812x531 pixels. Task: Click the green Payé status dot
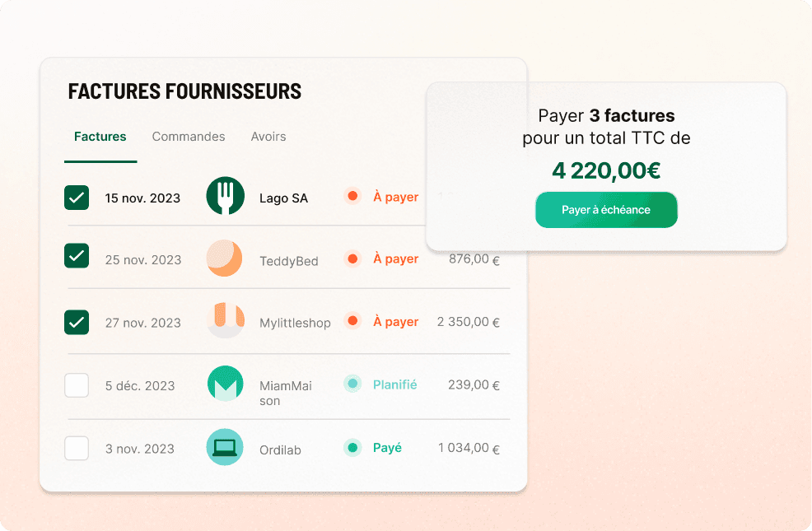click(354, 448)
